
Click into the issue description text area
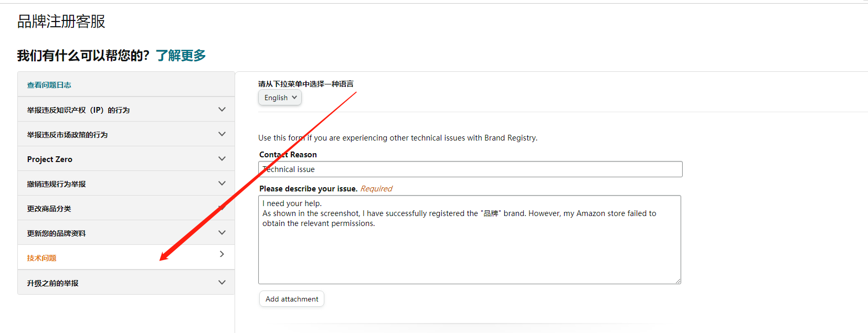tap(470, 240)
